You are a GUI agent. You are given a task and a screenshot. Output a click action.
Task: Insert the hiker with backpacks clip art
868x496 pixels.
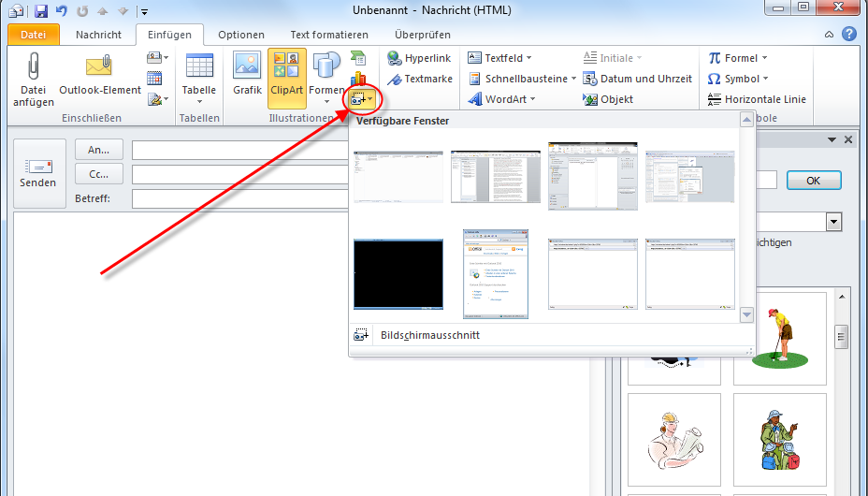[780, 440]
